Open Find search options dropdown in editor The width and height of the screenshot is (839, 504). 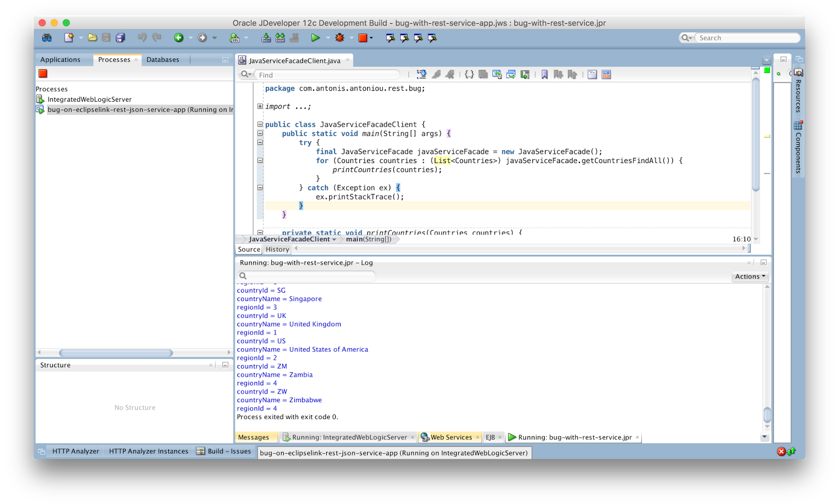pyautogui.click(x=246, y=74)
